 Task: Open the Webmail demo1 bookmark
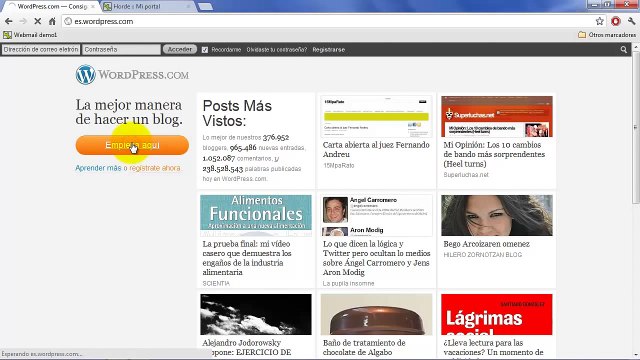pyautogui.click(x=30, y=35)
